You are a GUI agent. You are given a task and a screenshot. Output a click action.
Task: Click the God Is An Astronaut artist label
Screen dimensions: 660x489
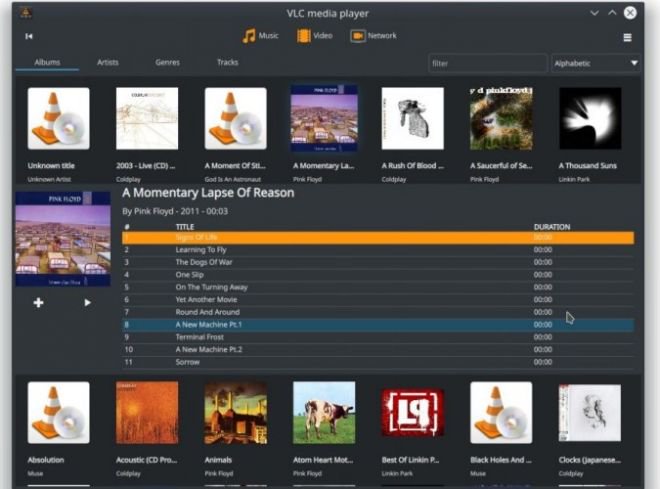pyautogui.click(x=233, y=179)
